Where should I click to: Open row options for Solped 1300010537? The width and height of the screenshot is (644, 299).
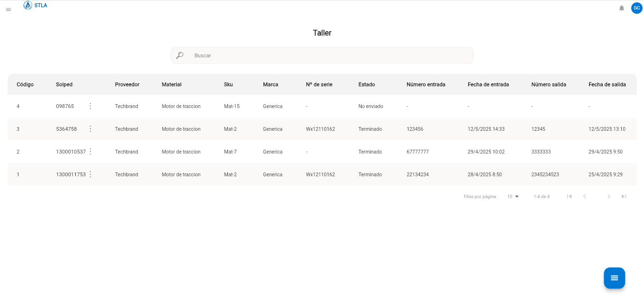tap(91, 152)
